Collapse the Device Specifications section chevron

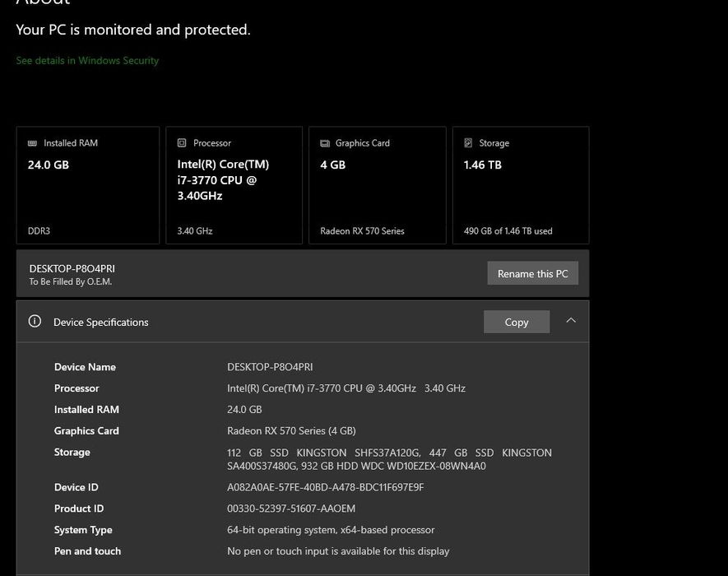[x=571, y=321]
